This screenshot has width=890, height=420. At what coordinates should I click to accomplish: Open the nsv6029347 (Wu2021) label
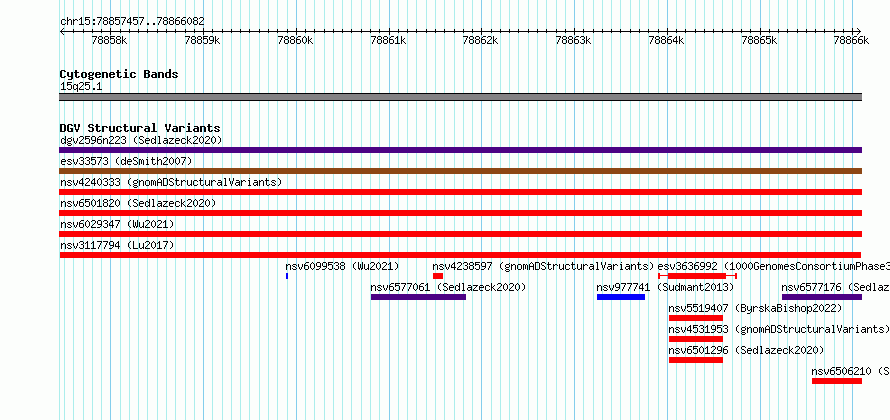pyautogui.click(x=117, y=224)
